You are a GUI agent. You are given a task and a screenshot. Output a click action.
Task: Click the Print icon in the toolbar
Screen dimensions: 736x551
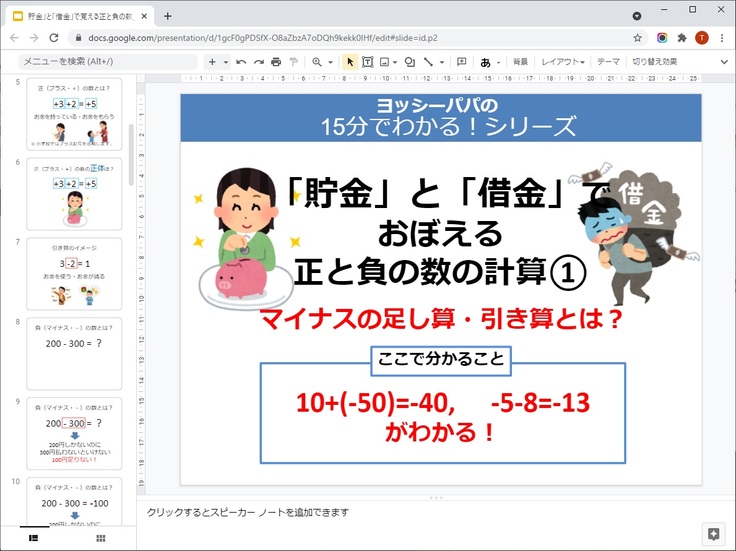[276, 62]
